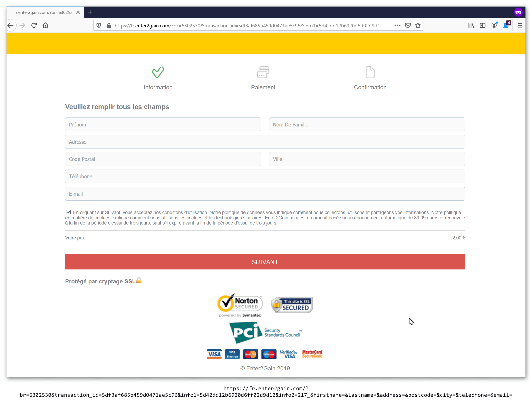Click the Visa payment method icon
The image size is (532, 400).
(214, 354)
